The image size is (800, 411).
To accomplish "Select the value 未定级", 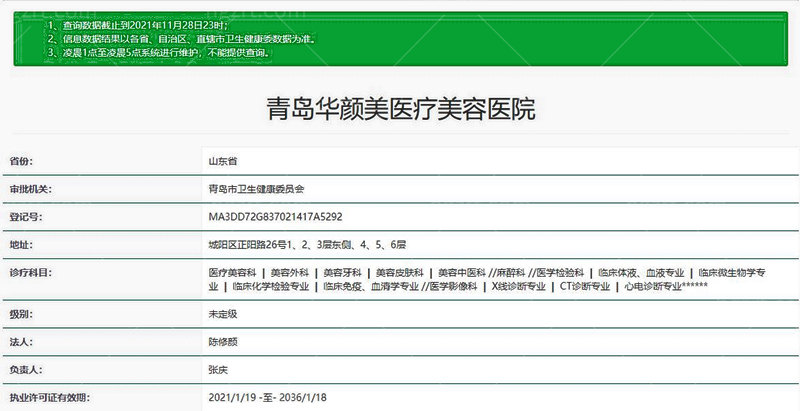I will [223, 314].
